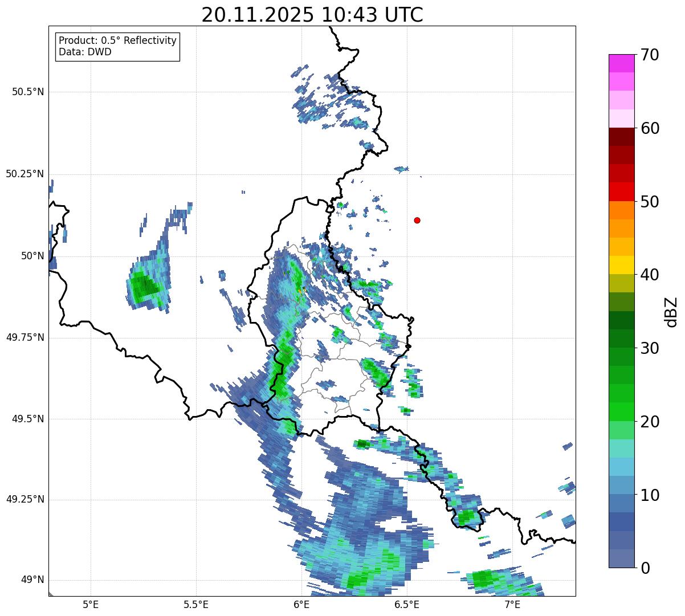Click the colorbar tick label 20
Viewport: 685px width, 616px height.
coord(649,422)
